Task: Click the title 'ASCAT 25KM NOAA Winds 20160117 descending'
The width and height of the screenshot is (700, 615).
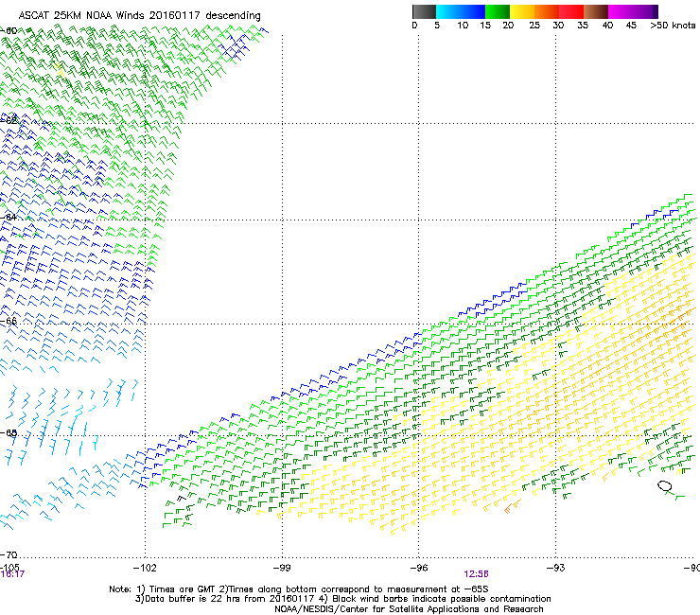Action: [x=139, y=15]
